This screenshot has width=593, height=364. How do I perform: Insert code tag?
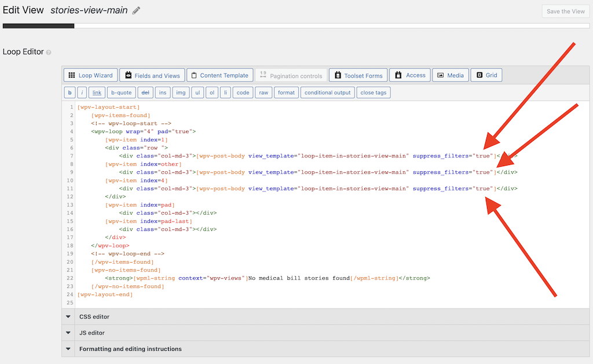[243, 93]
